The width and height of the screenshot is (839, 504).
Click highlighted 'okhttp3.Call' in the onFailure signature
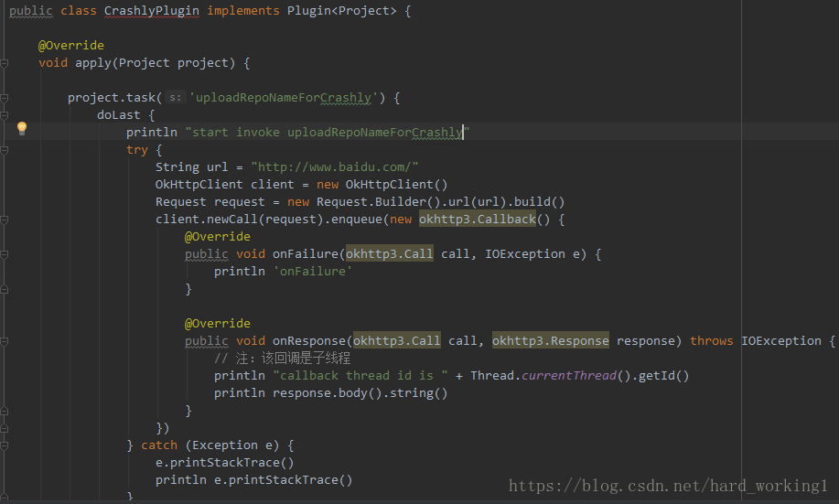(390, 254)
